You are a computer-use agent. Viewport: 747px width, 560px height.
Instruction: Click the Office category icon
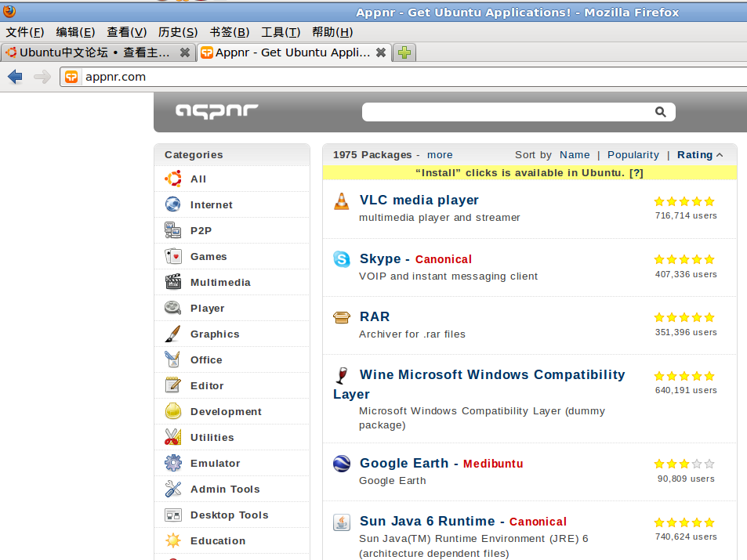pyautogui.click(x=173, y=359)
